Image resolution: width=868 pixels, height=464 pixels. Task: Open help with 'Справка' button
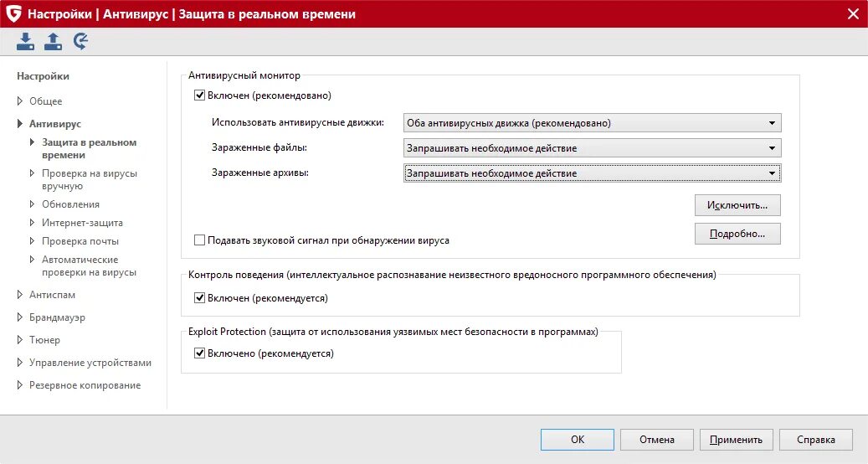[815, 440]
